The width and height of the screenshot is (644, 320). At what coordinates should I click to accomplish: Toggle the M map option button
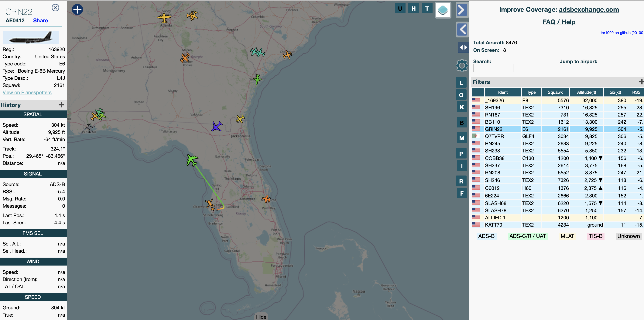[462, 138]
